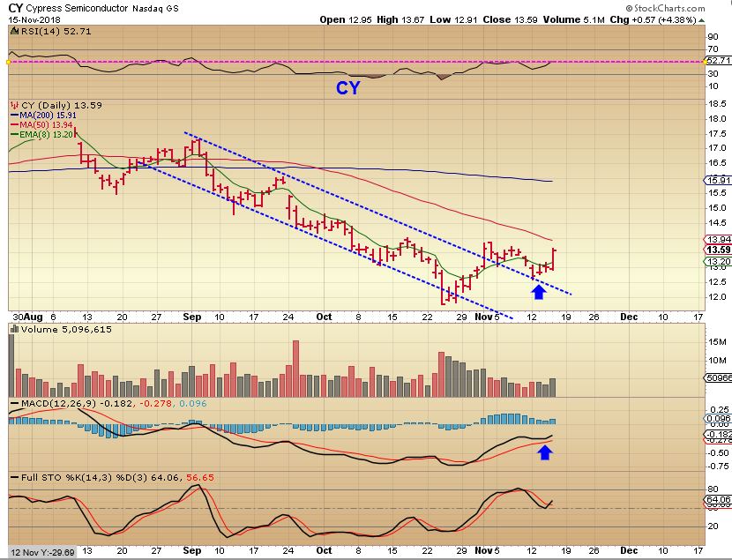Click the 52.71 RSI value tag on right axis
This screenshot has width=732, height=560.
(718, 61)
